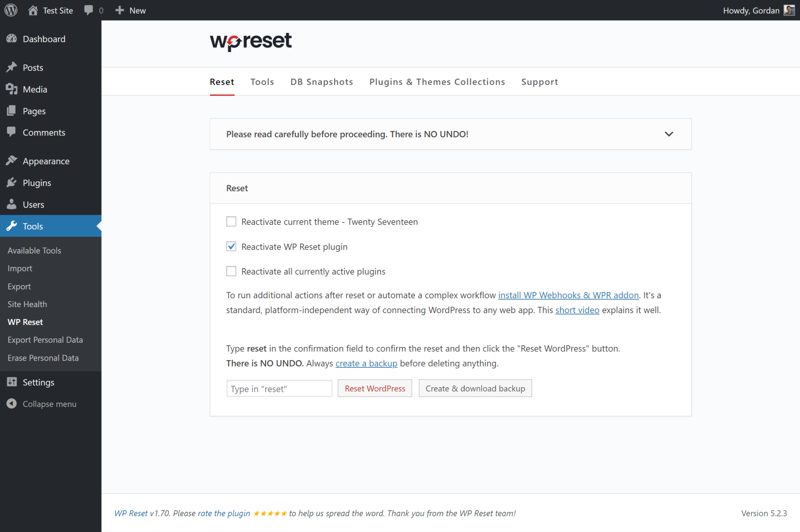
Task: Click the Reset WordPress button
Action: pyautogui.click(x=375, y=388)
